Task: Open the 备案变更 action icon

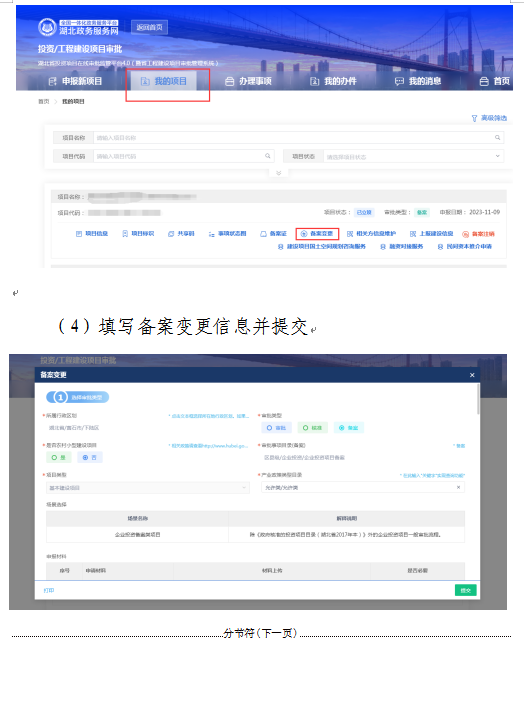Action: 304,234
